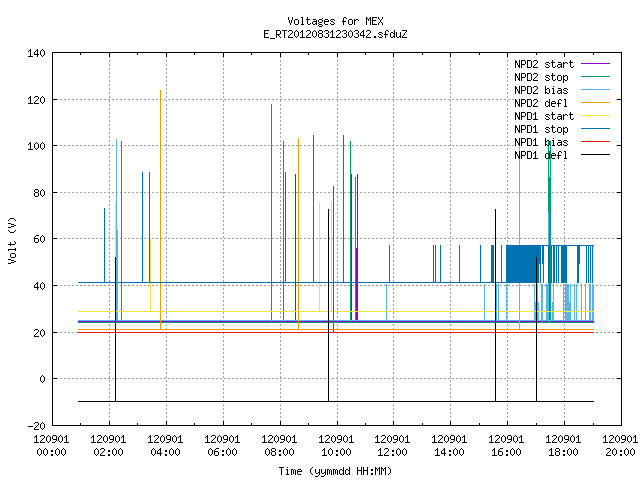Click the -20 y-axis tick label
The image size is (640, 480).
(36, 426)
